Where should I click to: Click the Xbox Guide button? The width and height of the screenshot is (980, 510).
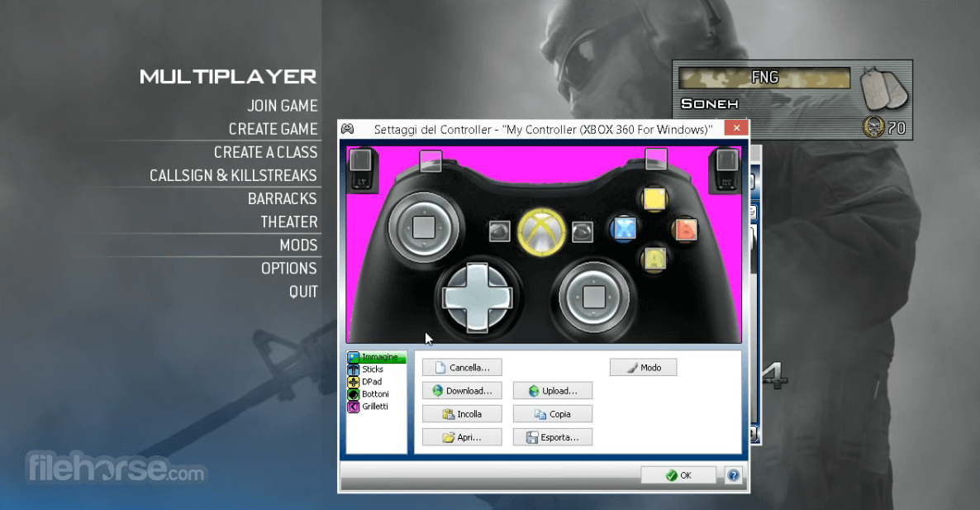(541, 232)
